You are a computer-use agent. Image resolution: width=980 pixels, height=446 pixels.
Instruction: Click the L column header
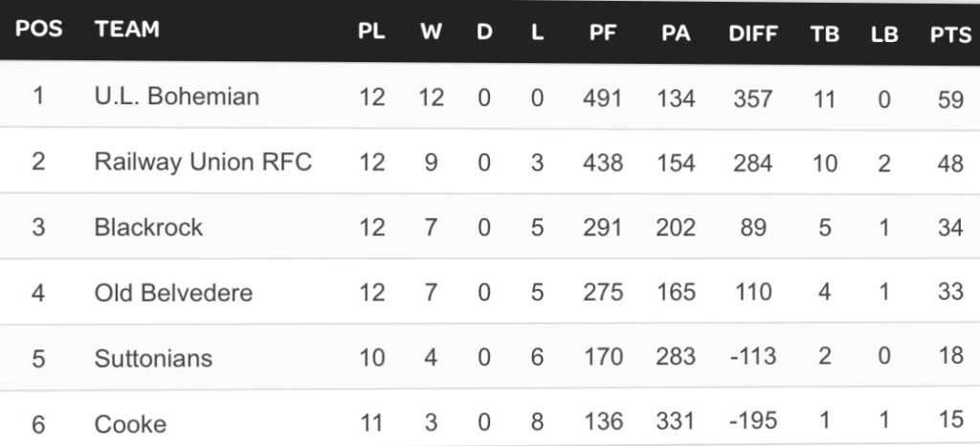(537, 32)
